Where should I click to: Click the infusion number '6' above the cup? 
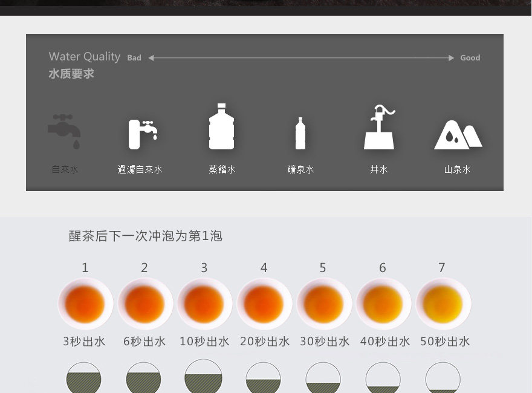coord(383,268)
